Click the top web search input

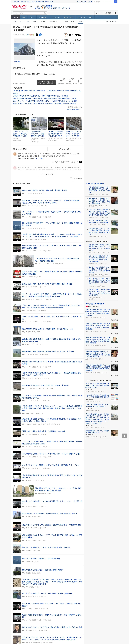pyautogui.click(x=103, y=2)
